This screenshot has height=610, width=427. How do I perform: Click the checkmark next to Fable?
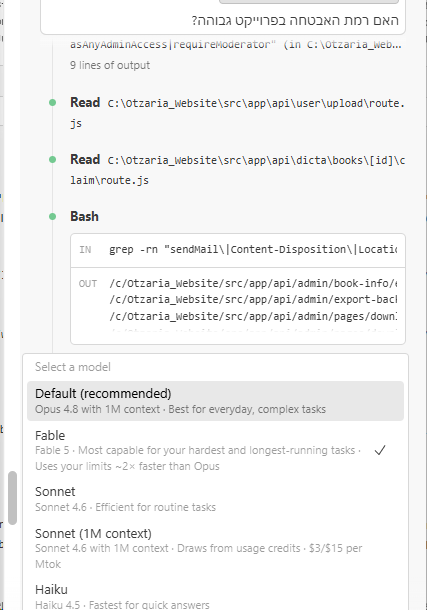point(380,450)
